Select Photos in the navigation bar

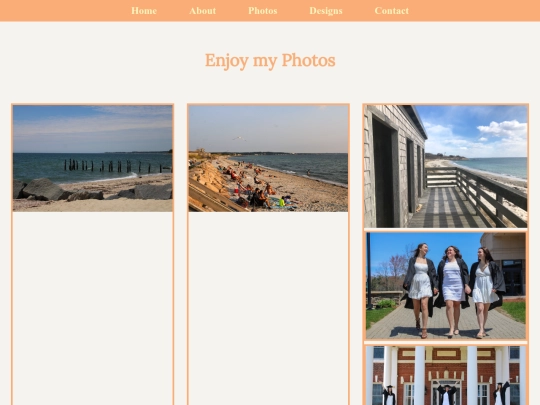point(263,11)
